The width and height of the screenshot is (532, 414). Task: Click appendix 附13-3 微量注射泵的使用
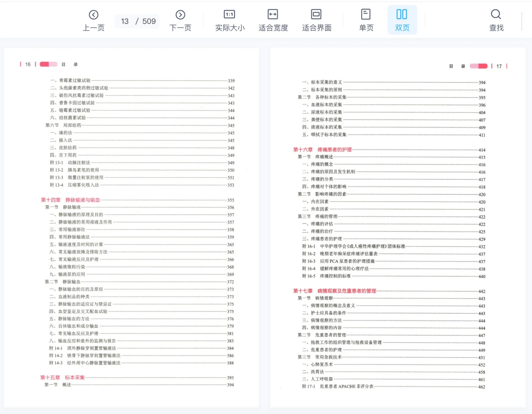pos(76,177)
